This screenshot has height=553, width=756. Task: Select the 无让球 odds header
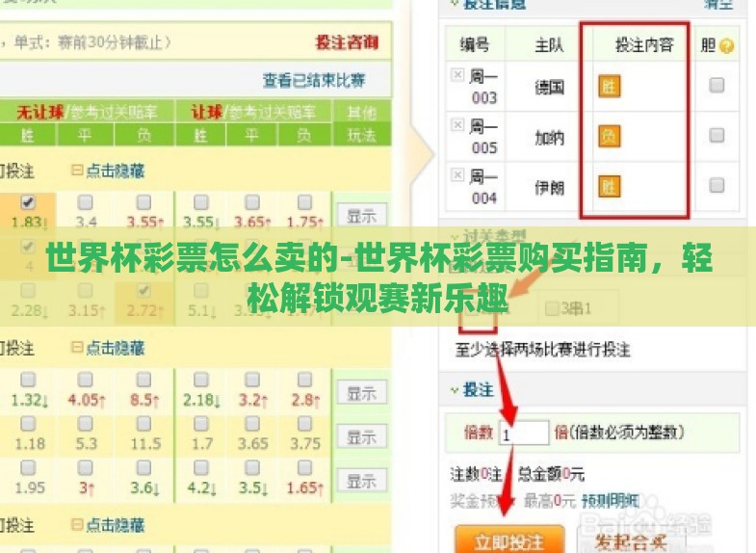(88, 112)
